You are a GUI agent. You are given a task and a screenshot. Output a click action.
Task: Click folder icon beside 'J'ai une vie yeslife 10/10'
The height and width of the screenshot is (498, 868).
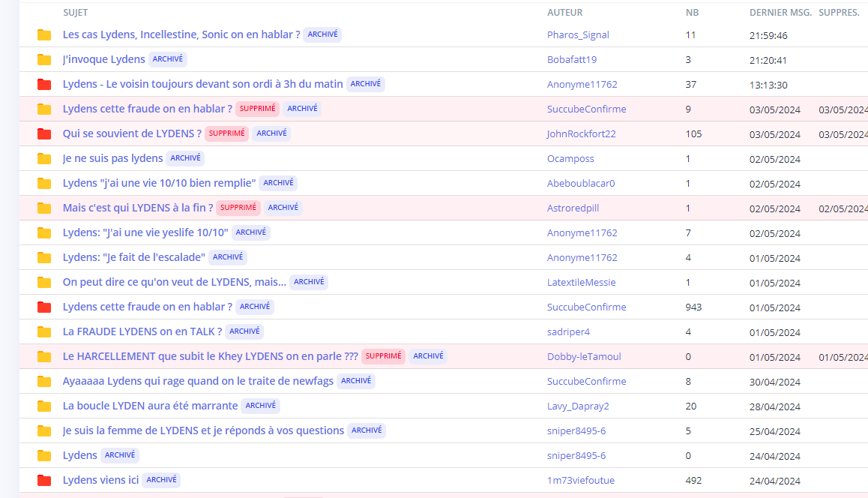coord(44,233)
